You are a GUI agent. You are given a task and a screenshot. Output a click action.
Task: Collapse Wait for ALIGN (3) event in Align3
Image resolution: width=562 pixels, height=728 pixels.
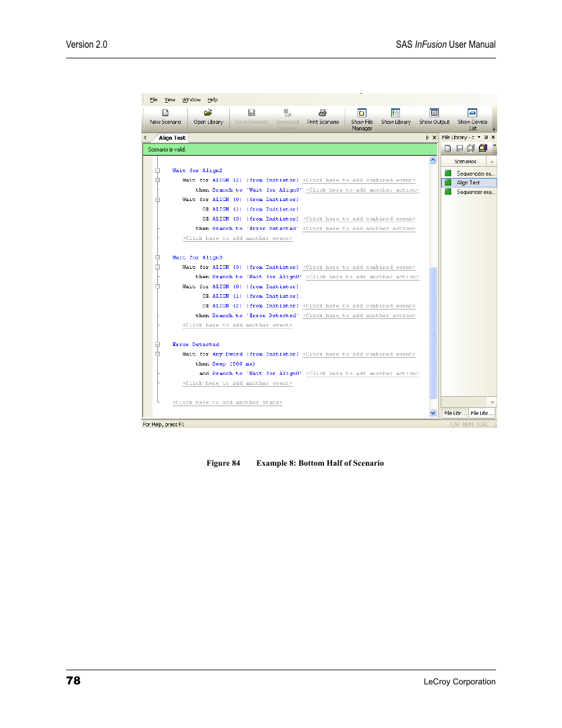click(158, 267)
